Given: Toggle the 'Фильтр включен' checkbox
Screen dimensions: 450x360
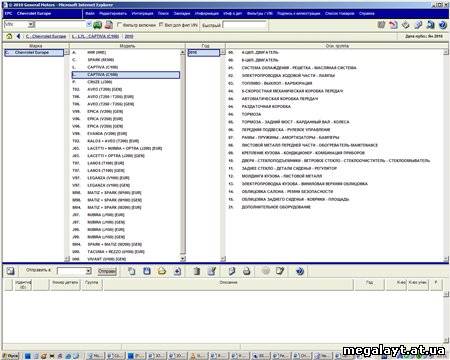Looking at the screenshot, I should click(x=120, y=25).
